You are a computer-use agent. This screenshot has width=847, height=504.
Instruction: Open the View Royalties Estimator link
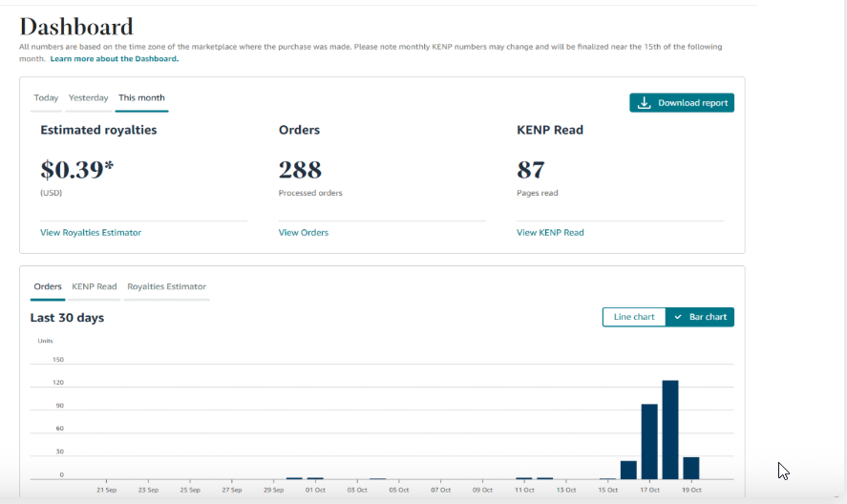91,232
